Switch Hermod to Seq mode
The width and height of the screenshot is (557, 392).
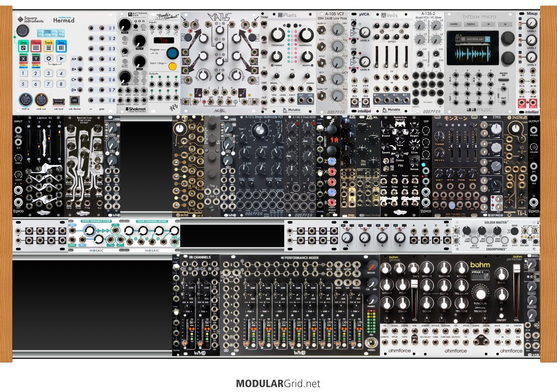[61, 46]
